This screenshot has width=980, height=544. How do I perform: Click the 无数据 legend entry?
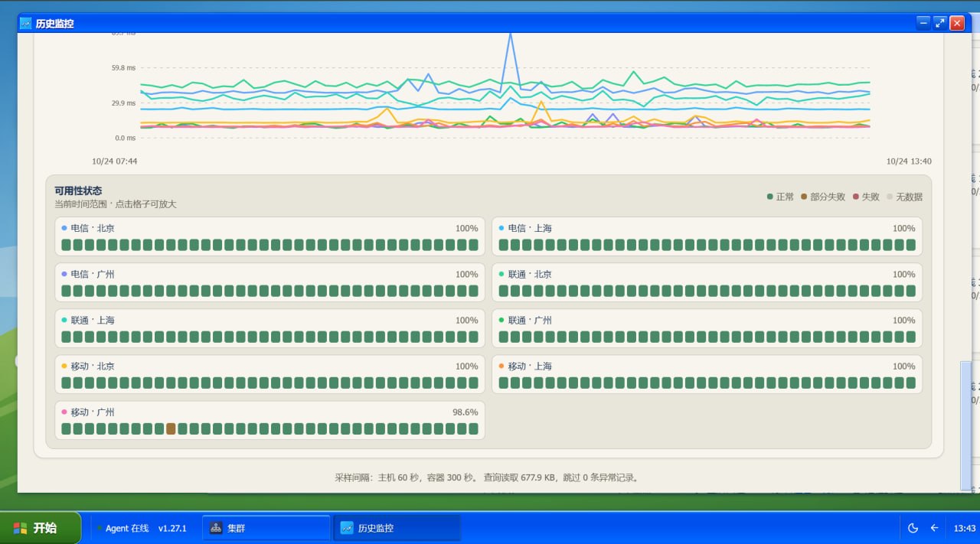904,197
